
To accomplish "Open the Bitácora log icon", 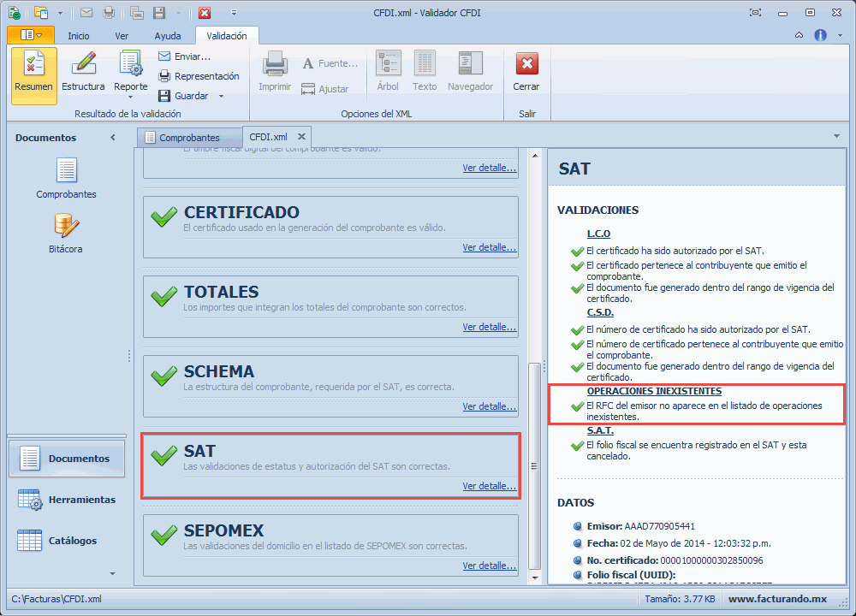I will [x=66, y=226].
